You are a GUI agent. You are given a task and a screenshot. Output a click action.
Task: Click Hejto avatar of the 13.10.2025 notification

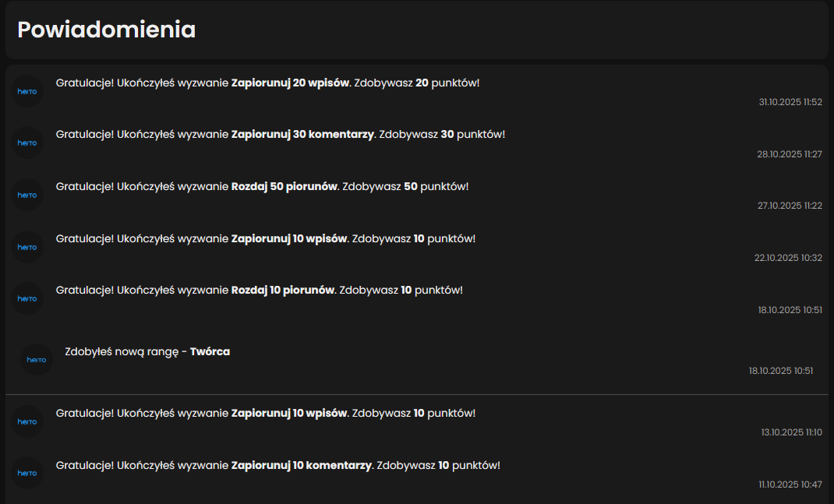click(x=27, y=421)
